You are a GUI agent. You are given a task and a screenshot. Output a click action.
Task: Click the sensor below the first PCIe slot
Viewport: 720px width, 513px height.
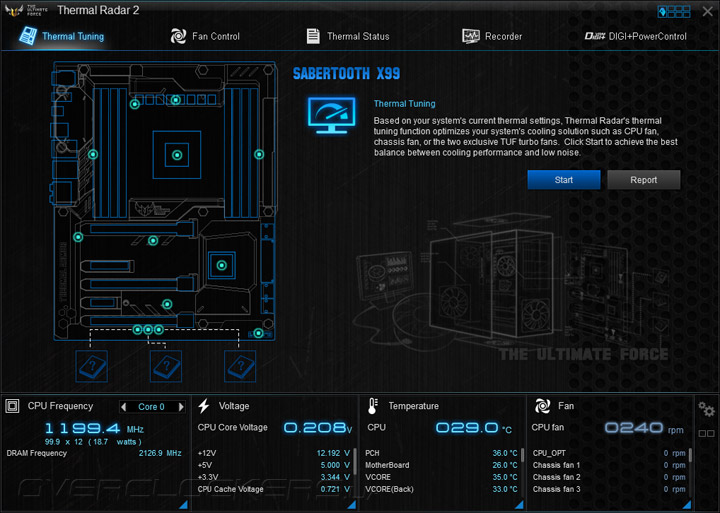(153, 240)
